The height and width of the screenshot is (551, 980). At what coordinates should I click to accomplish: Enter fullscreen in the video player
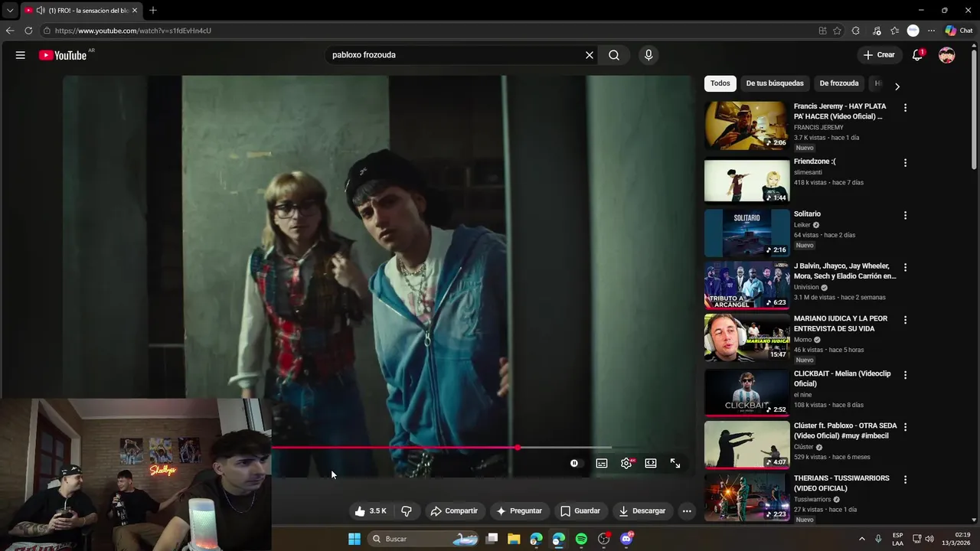pos(675,463)
